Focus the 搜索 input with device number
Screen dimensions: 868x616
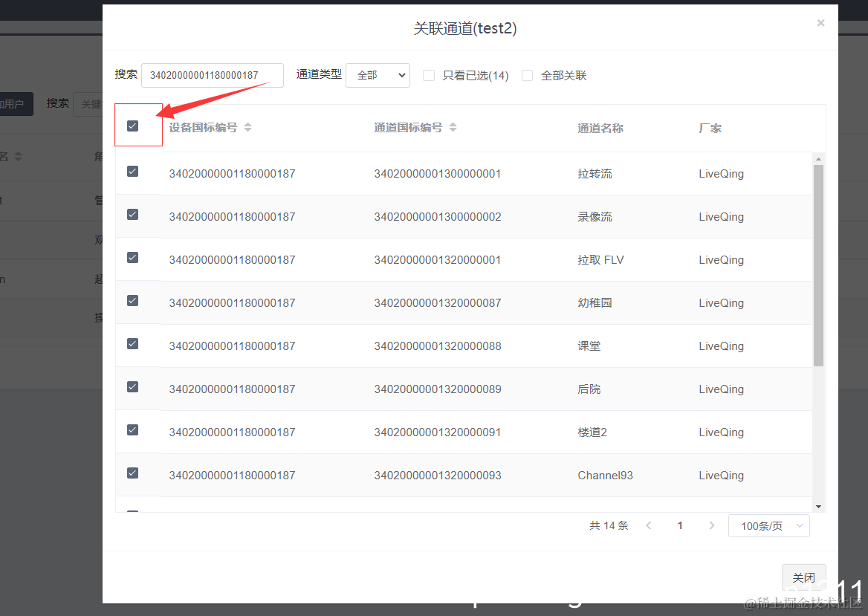[x=213, y=75]
